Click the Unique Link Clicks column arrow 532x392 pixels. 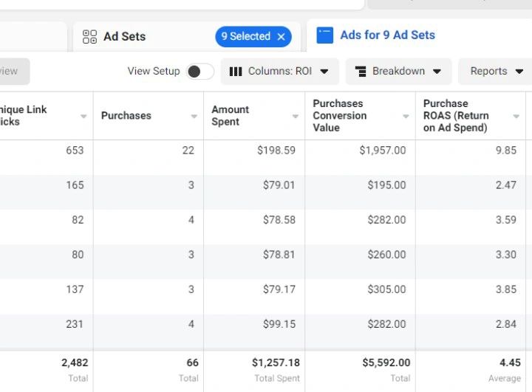pyautogui.click(x=83, y=117)
